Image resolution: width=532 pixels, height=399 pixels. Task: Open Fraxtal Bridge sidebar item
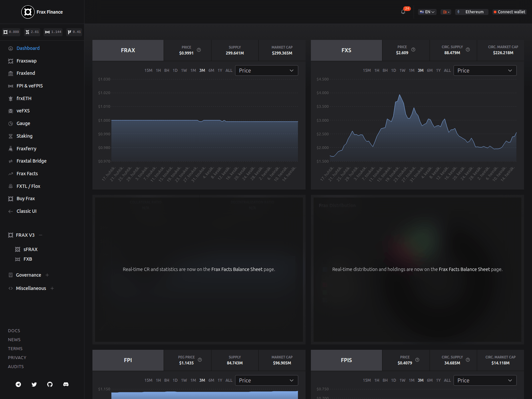pos(32,161)
